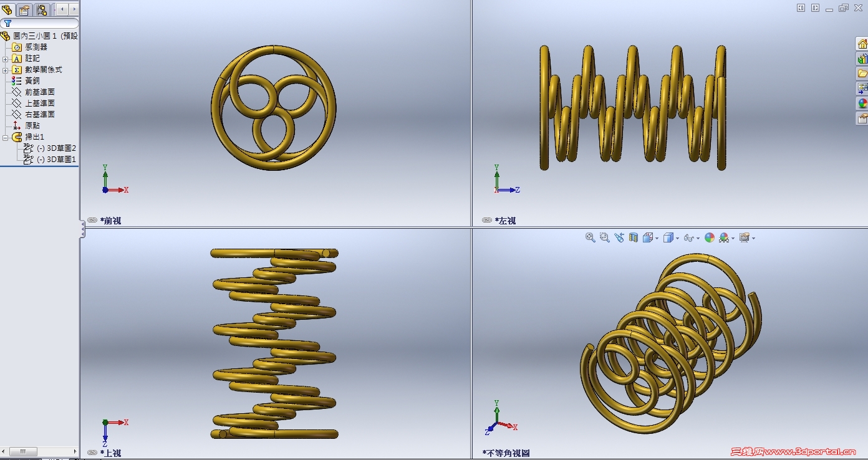Toggle the Section View icon
Screen dimensions: 868x460
coord(634,237)
